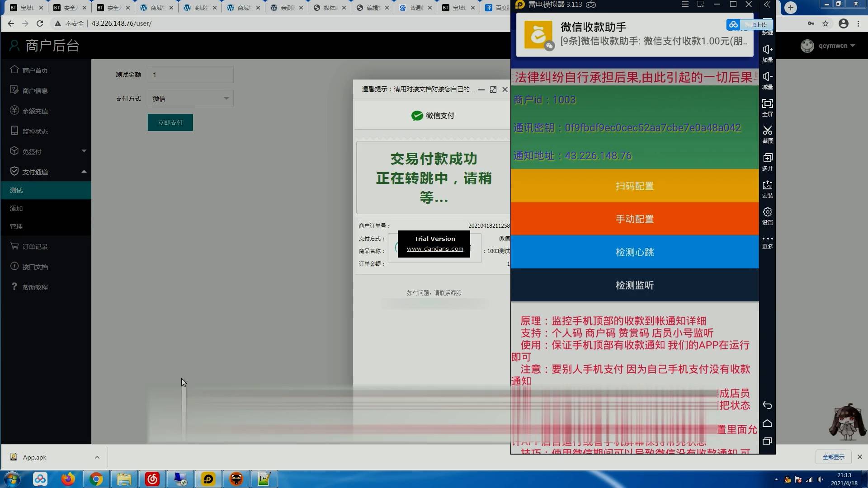Click the emulator Android back arrow icon
The image size is (868, 488).
tap(767, 405)
